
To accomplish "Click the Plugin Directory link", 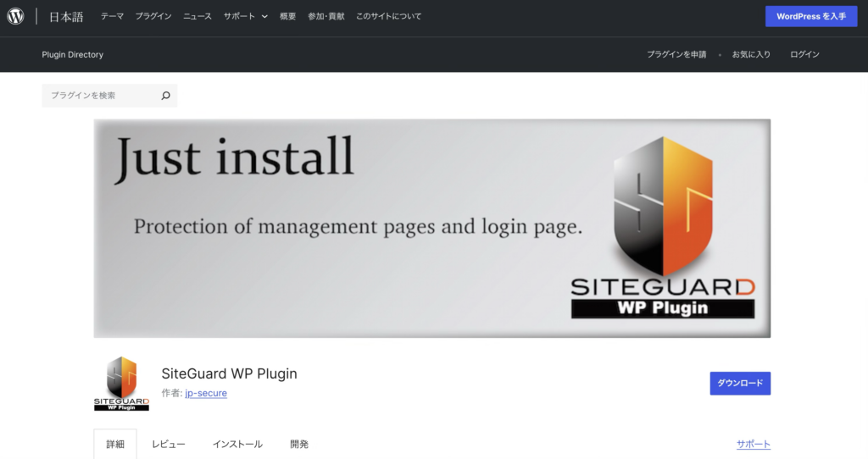I will click(x=72, y=54).
